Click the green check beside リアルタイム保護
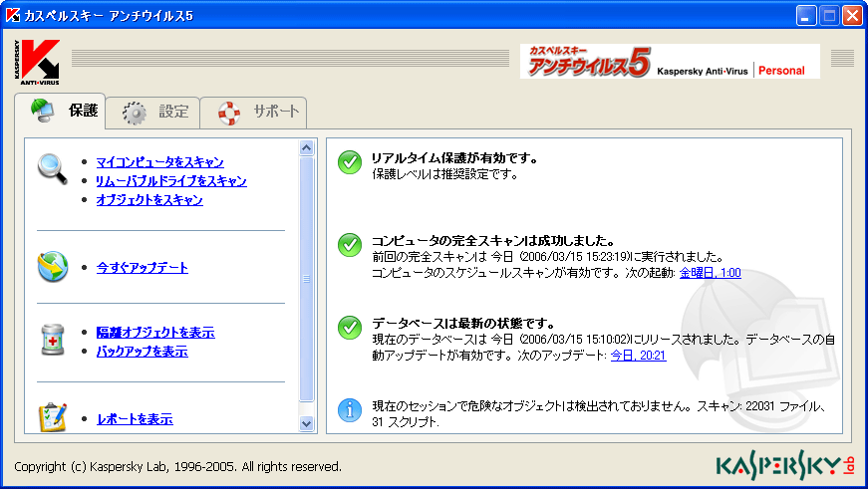This screenshot has height=489, width=868. (350, 162)
